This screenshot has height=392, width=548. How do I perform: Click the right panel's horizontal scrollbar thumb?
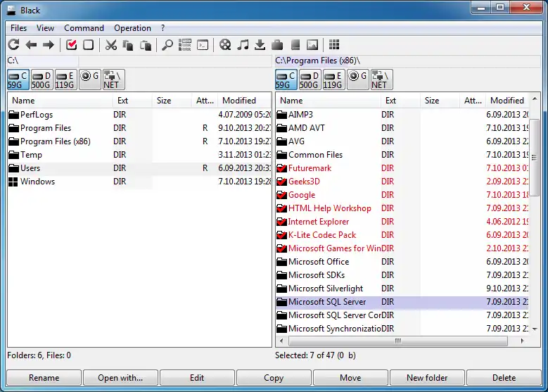pyautogui.click(x=398, y=341)
